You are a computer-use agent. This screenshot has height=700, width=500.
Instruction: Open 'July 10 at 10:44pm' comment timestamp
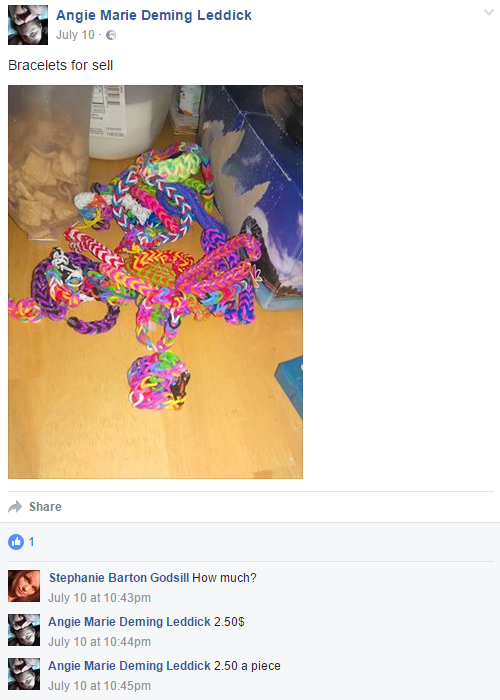point(100,642)
